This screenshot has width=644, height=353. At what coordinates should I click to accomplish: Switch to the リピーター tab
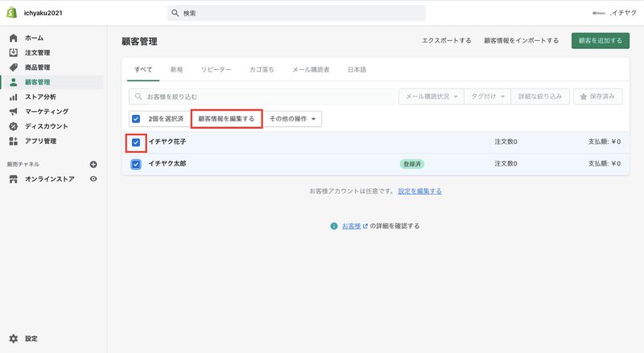pos(216,70)
